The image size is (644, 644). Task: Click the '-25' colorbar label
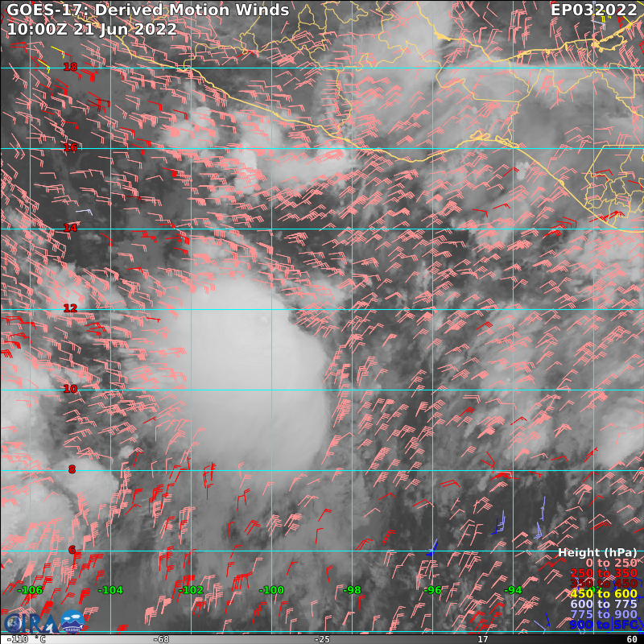[x=323, y=639]
